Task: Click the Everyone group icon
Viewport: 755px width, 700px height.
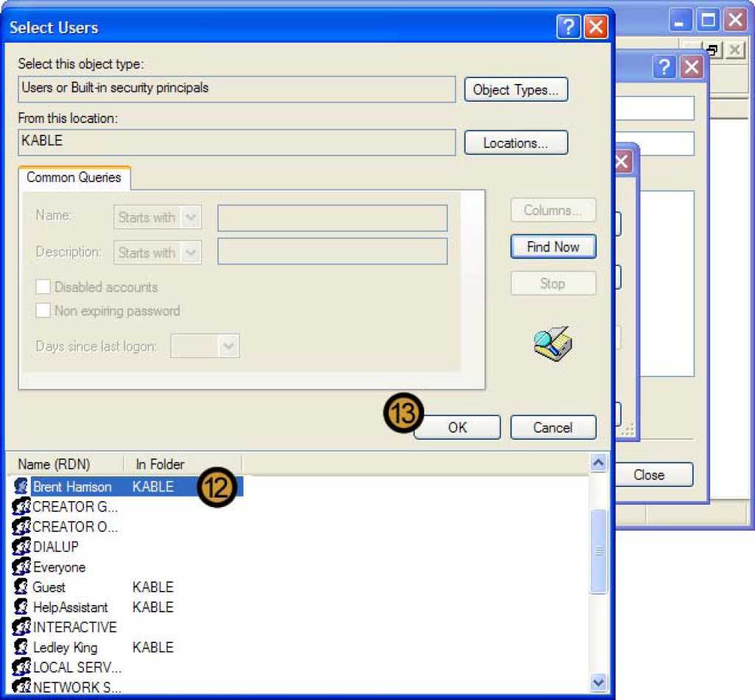Action: point(21,567)
